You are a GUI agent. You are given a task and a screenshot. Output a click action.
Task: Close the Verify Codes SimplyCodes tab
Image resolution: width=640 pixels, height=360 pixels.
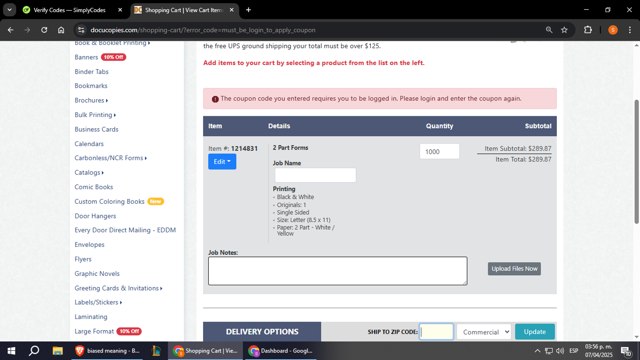(x=120, y=10)
